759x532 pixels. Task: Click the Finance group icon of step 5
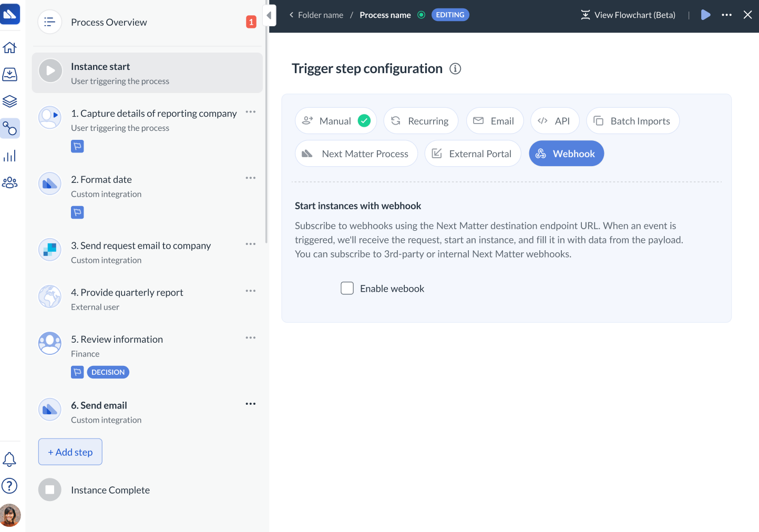50,343
